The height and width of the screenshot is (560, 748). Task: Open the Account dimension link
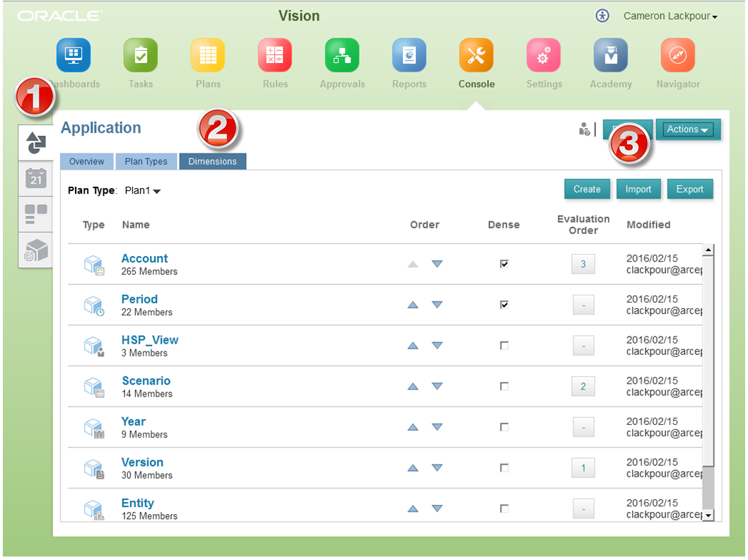144,259
